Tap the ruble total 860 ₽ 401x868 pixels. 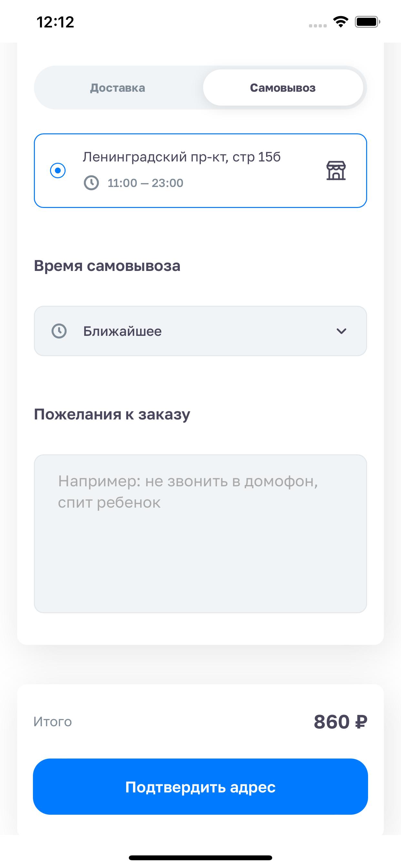[x=340, y=722]
